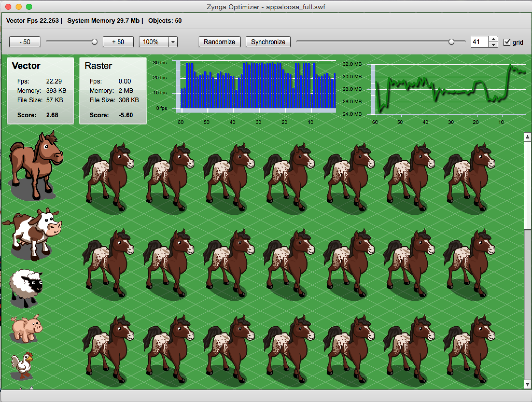Viewport: 532px width, 402px height.
Task: Click the vertical scrollbar thumb
Action: point(528,185)
